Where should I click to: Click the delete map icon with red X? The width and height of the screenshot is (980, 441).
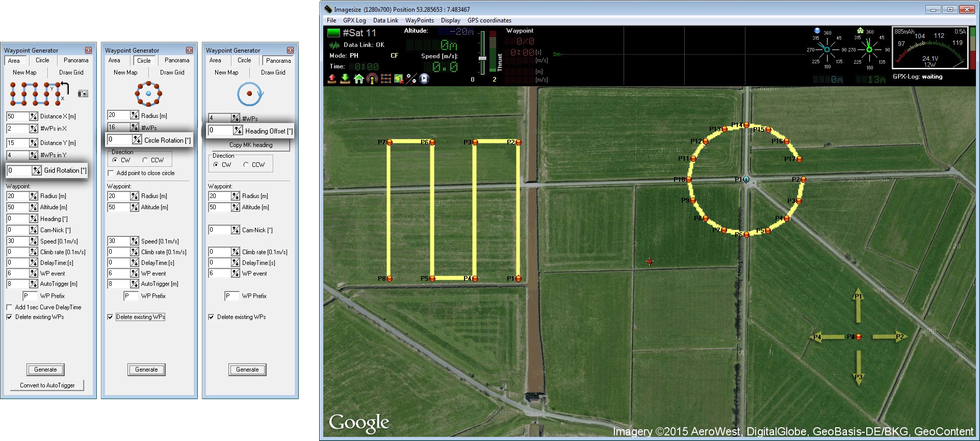pyautogui.click(x=398, y=79)
